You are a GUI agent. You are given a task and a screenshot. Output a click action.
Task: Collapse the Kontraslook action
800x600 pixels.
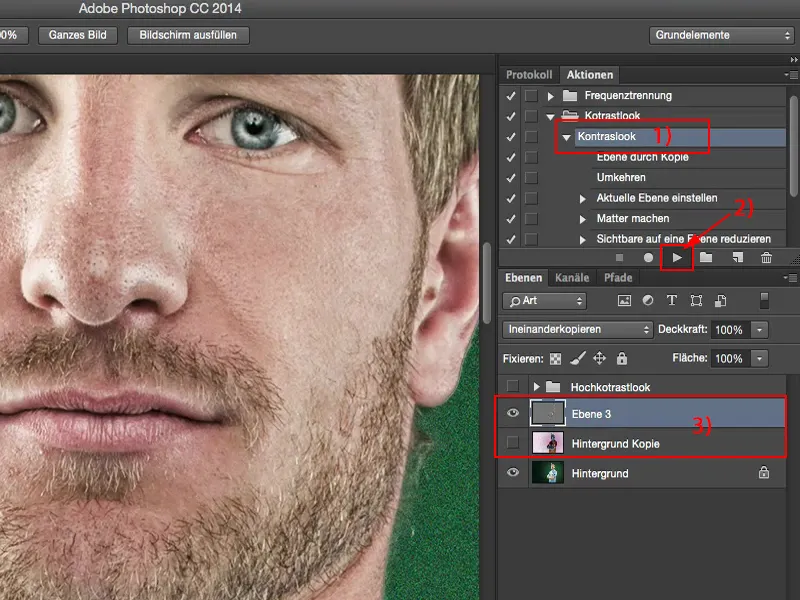click(x=566, y=137)
